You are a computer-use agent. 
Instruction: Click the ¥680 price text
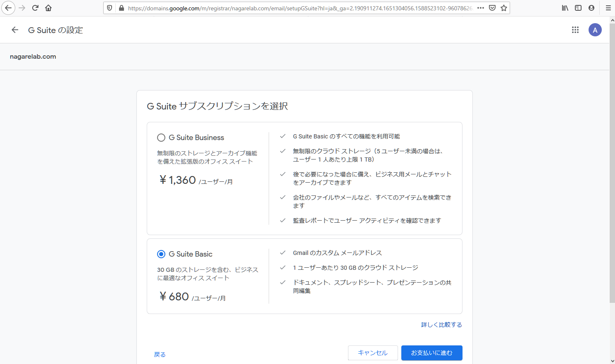(x=174, y=297)
